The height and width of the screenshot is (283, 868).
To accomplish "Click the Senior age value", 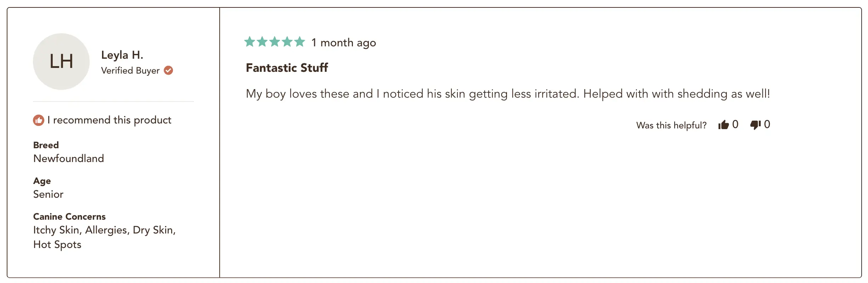I will 48,194.
